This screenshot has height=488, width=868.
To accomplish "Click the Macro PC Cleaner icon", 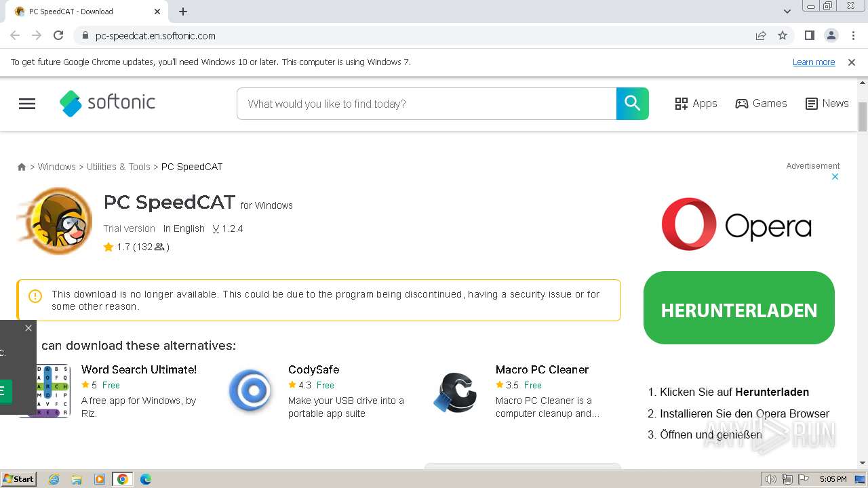I will click(456, 392).
